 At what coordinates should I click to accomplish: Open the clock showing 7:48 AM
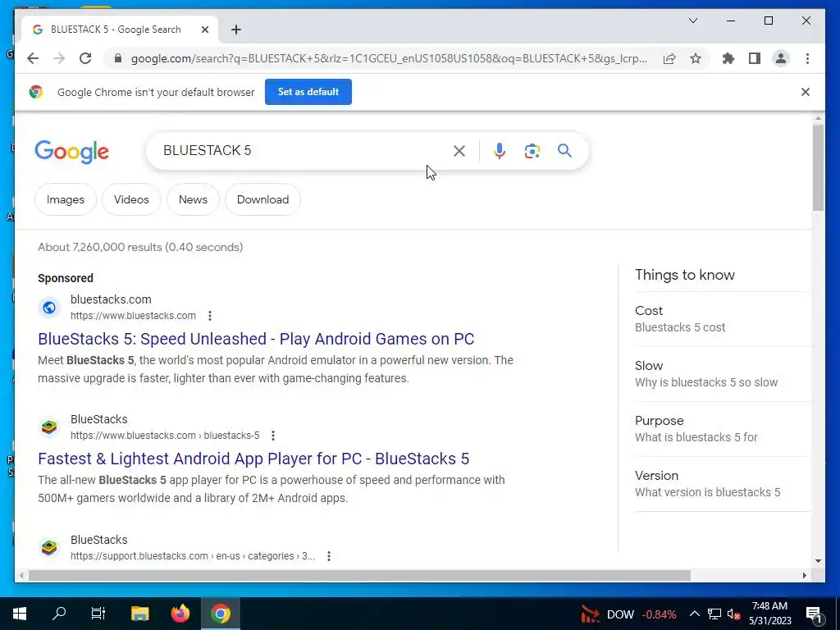(769, 614)
